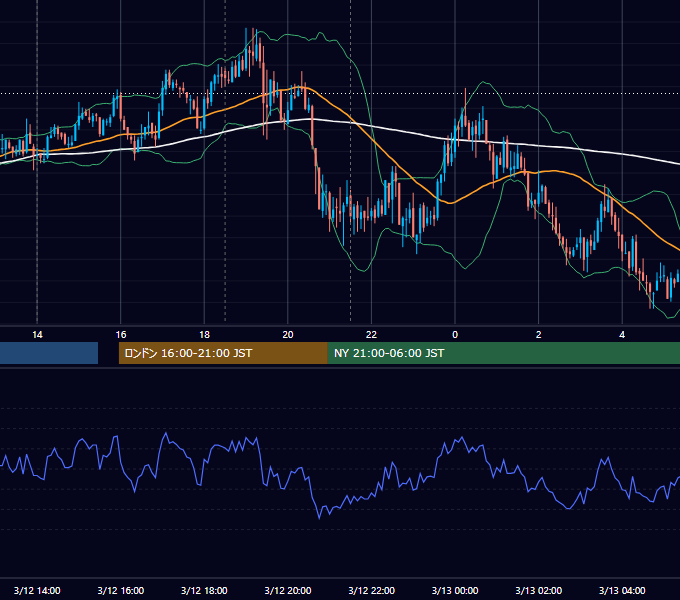Click the hour label 22 on price chart axis

pyautogui.click(x=372, y=335)
